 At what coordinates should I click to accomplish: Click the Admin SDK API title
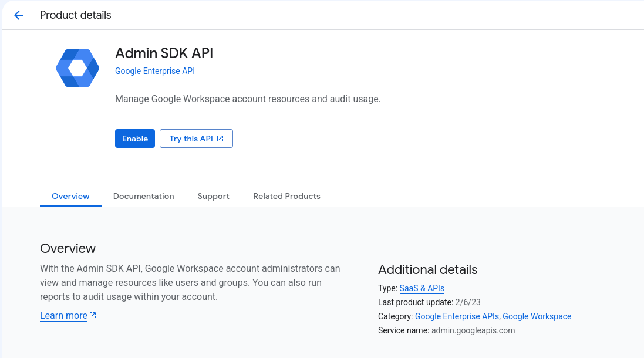click(x=164, y=53)
